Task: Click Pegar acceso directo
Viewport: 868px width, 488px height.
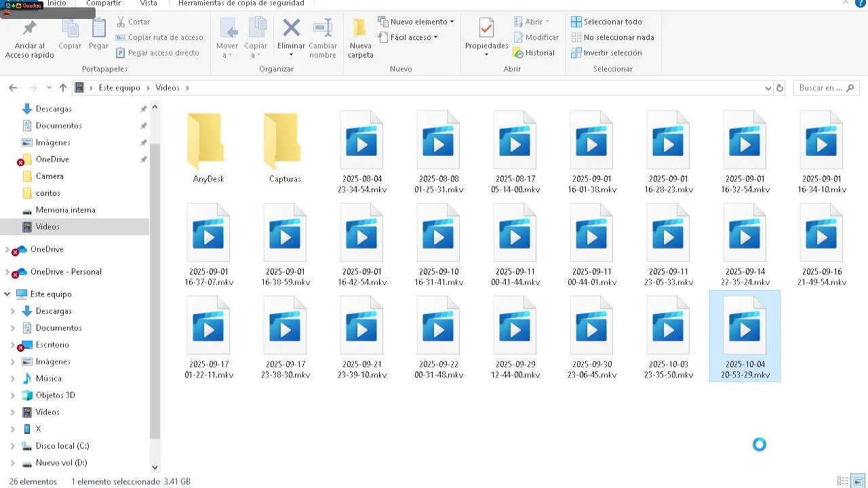Action: click(x=157, y=53)
